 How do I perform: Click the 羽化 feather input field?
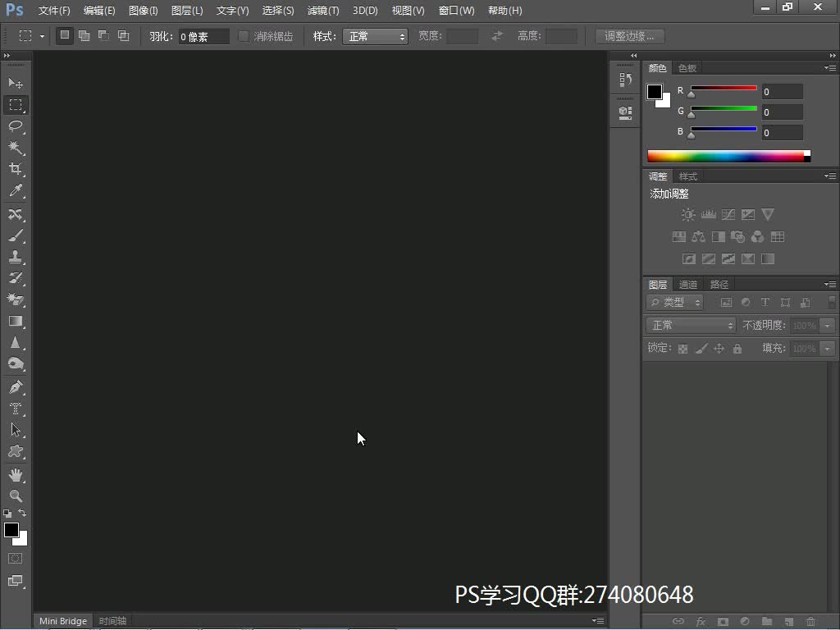tap(203, 36)
